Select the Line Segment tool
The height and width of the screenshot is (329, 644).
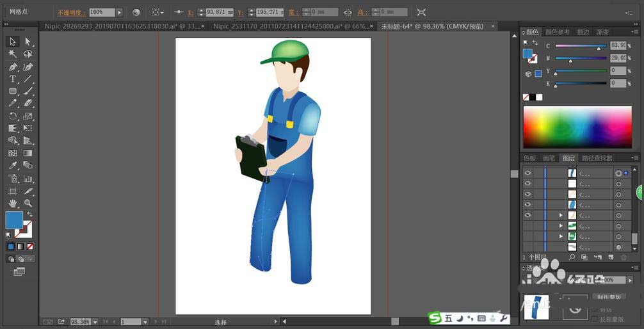(28, 79)
